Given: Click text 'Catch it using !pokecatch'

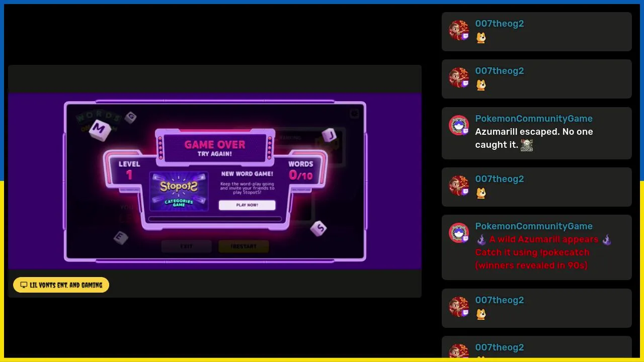Looking at the screenshot, I should [x=532, y=252].
